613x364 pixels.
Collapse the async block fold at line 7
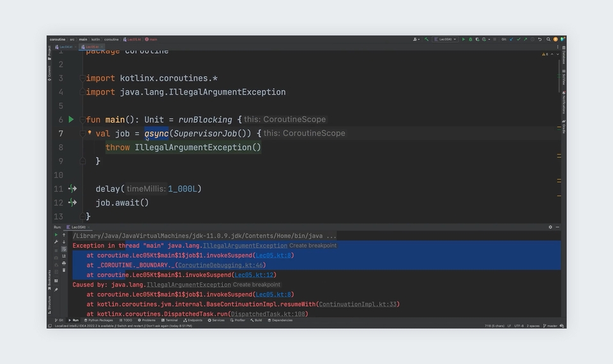[x=82, y=133]
